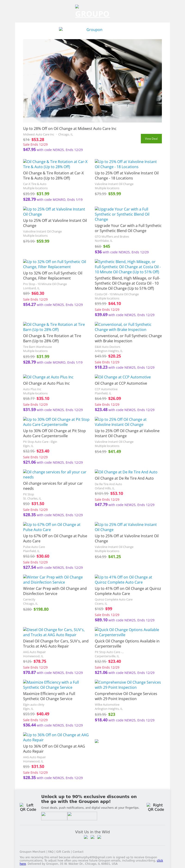
Task: Open the Gift Cards footer link
Action: coord(63,852)
